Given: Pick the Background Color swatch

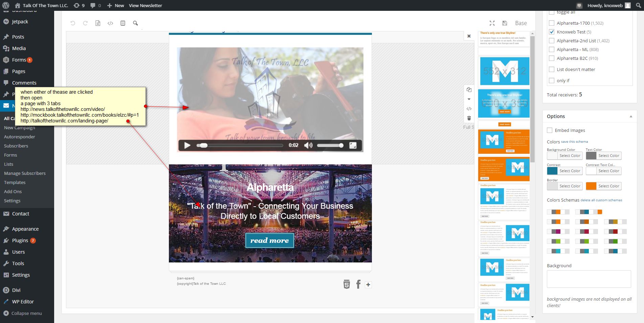Looking at the screenshot, I should coord(552,156).
